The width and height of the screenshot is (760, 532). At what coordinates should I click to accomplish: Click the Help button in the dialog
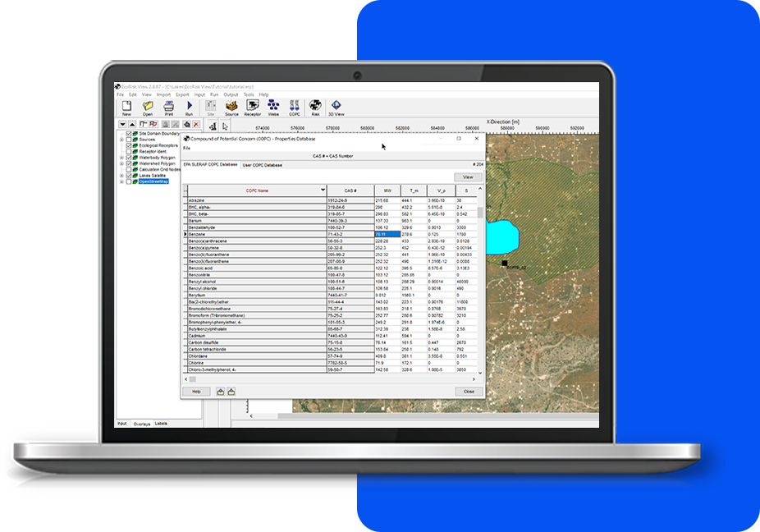[x=196, y=392]
